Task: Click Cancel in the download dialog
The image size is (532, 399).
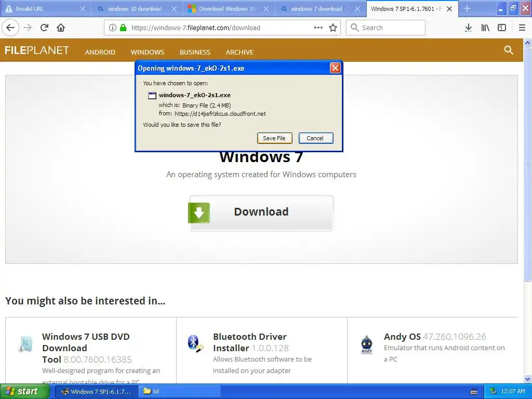Action: click(316, 138)
